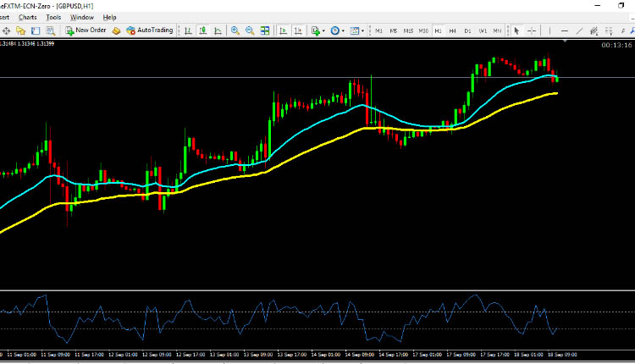The width and height of the screenshot is (635, 364).
Task: Click the chart shift triangle marker
Action: [565, 41]
